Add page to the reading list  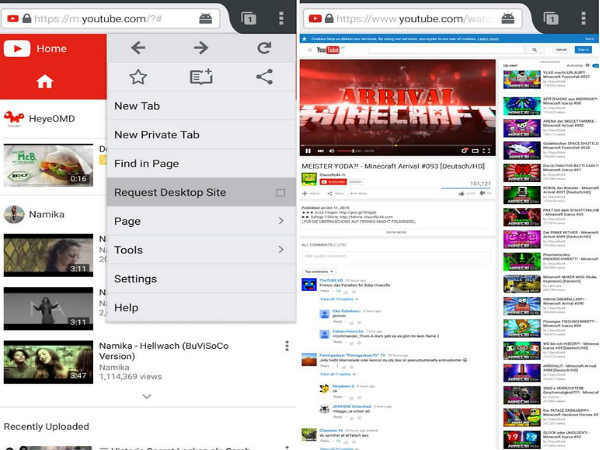tap(201, 77)
